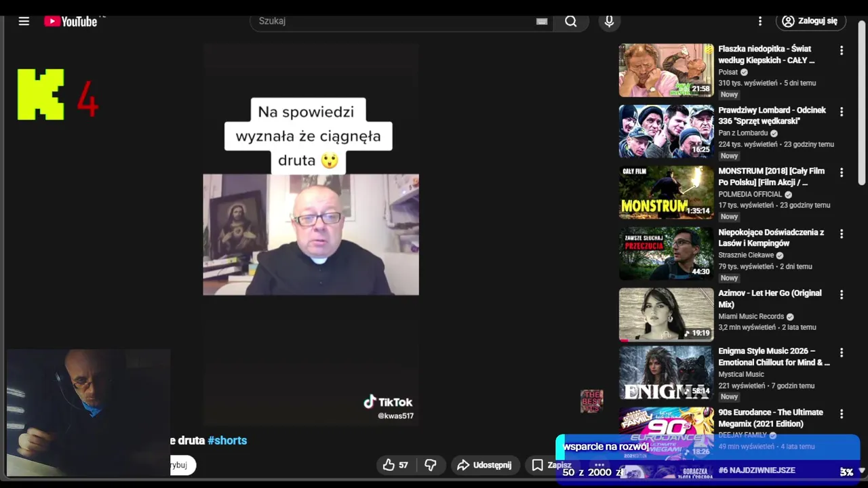868x488 pixels.
Task: Open settings three-dot menu next to Zaloguj się
Action: (x=760, y=21)
